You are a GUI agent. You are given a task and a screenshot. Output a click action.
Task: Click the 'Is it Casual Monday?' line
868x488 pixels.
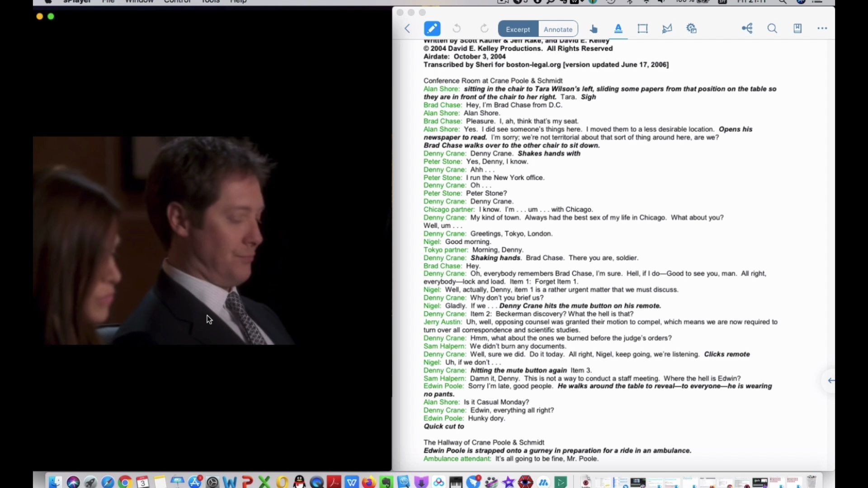[496, 402]
